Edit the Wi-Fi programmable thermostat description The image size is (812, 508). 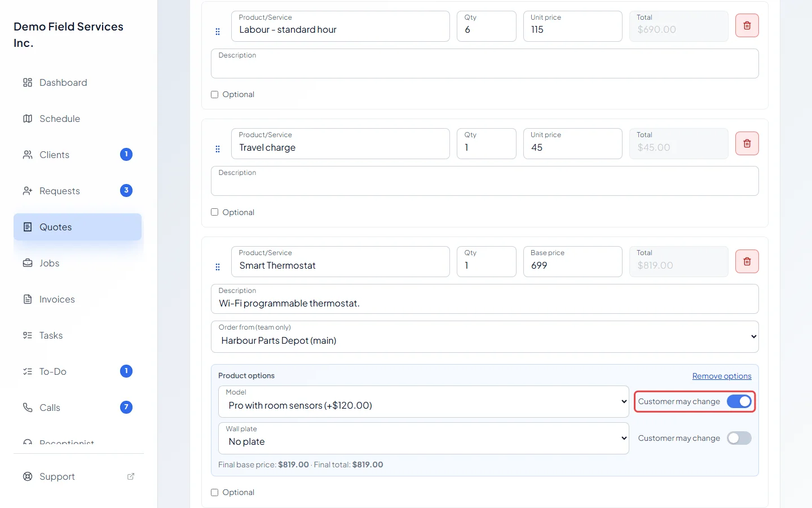coord(485,299)
